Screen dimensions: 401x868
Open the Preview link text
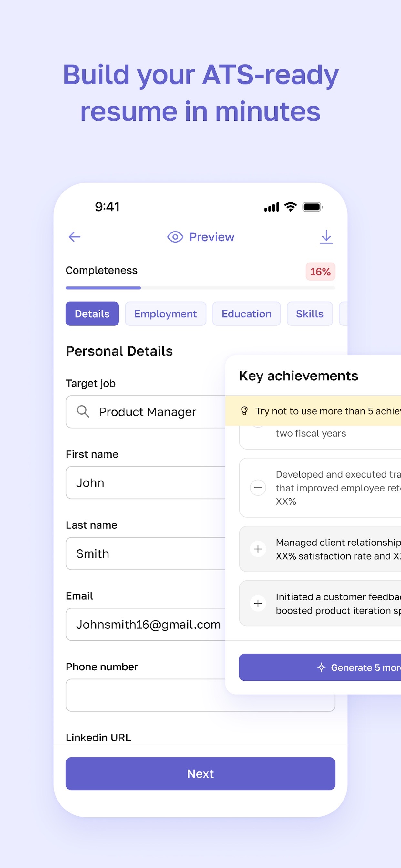pos(211,237)
